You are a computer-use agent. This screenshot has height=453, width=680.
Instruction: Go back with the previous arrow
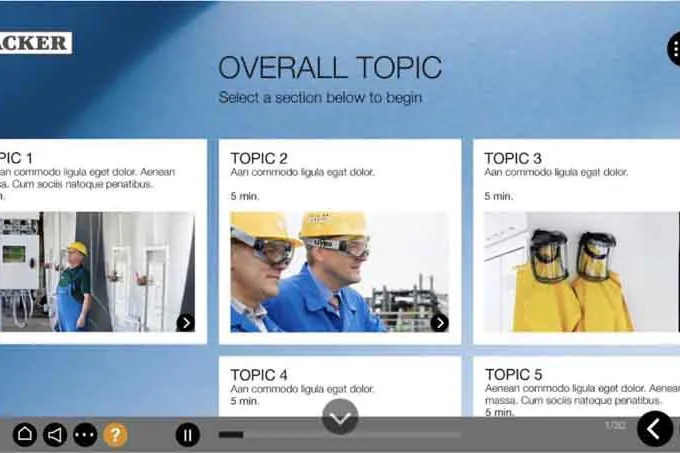point(655,429)
